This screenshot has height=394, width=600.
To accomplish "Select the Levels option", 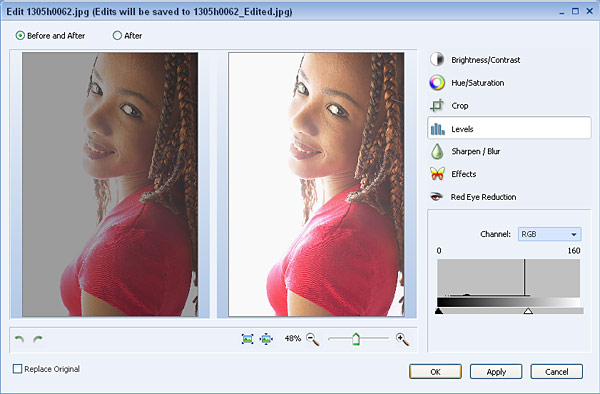I will 509,128.
